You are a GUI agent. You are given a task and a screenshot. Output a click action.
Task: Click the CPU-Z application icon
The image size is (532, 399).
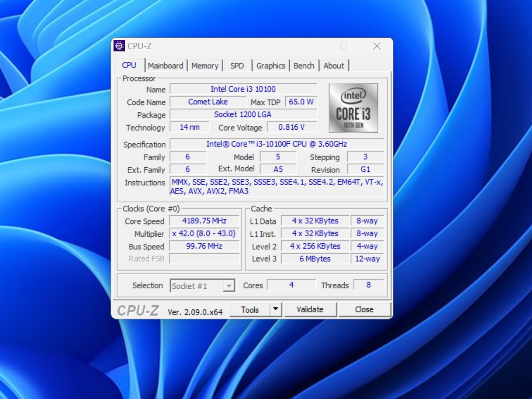coord(119,46)
